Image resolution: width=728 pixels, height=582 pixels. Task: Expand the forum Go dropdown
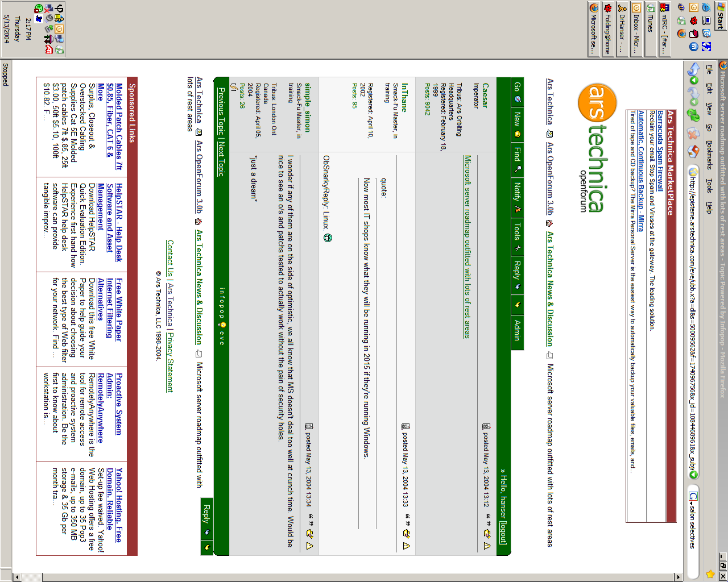pyautogui.click(x=517, y=93)
